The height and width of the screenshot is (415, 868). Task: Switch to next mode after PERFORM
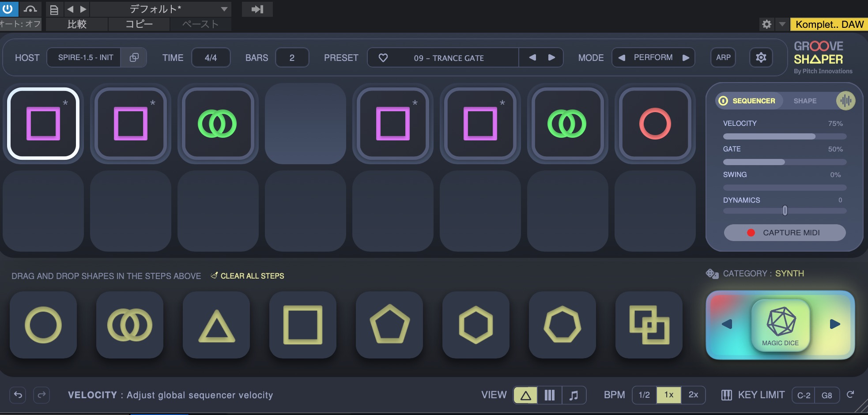click(686, 57)
